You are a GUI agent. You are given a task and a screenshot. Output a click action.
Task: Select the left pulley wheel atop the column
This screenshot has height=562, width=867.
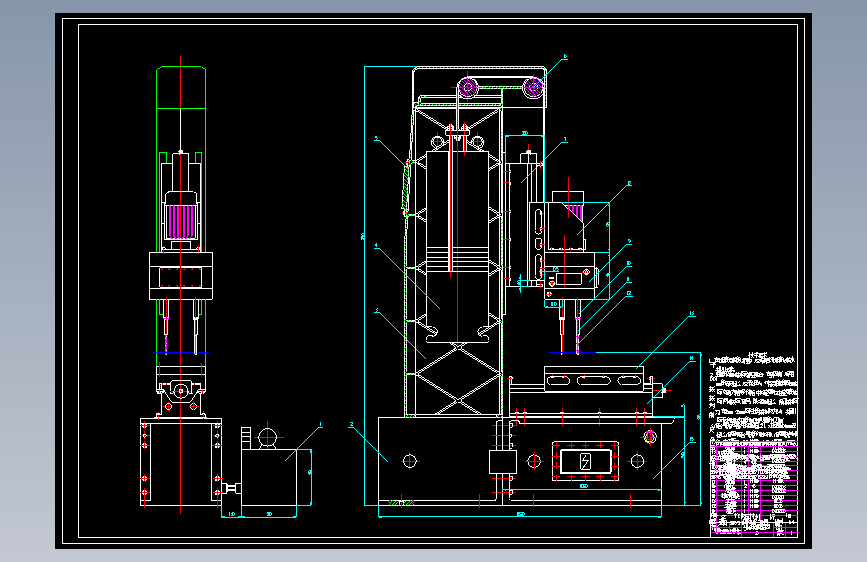tap(468, 87)
